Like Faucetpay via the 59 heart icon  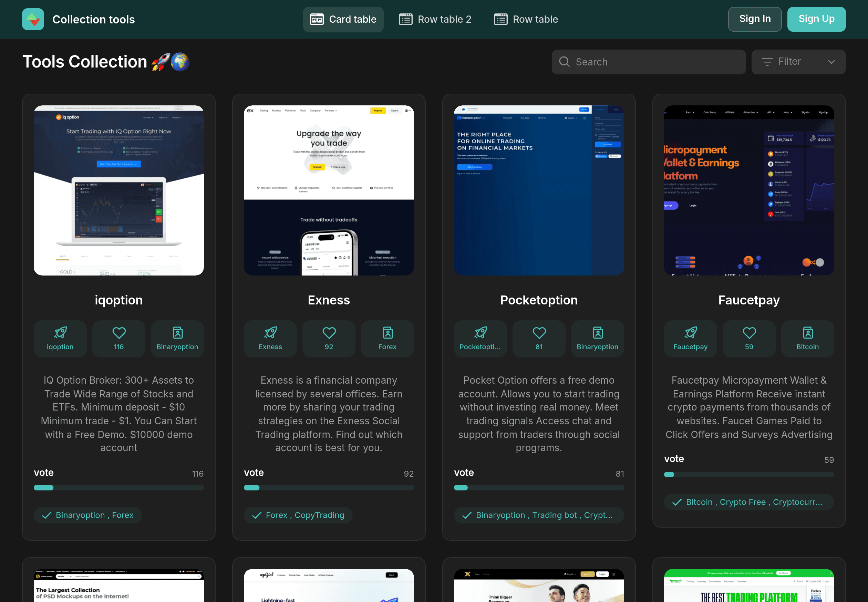[749, 333]
